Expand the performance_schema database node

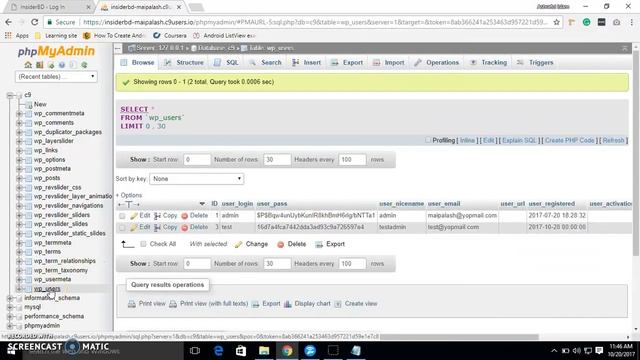click(x=10, y=316)
